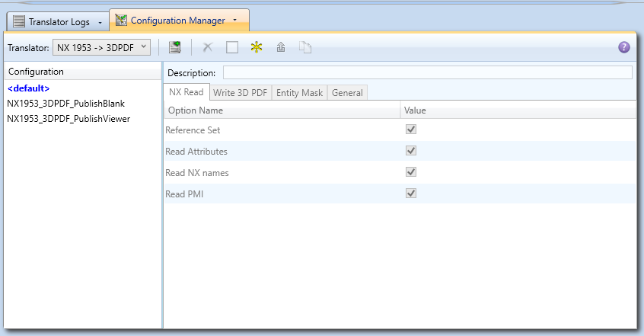Click the Translator: label
644x336 pixels.
coord(28,48)
